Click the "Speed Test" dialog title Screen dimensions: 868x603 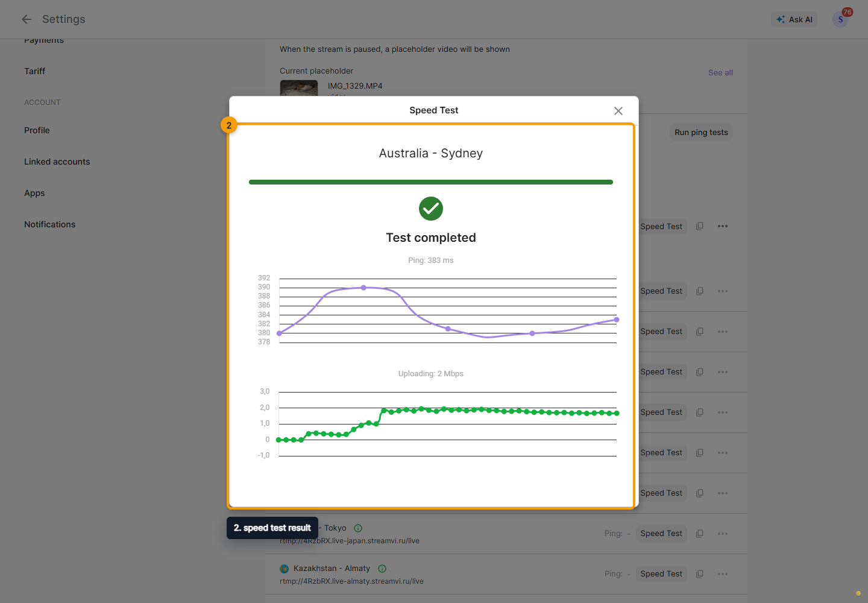click(x=434, y=110)
